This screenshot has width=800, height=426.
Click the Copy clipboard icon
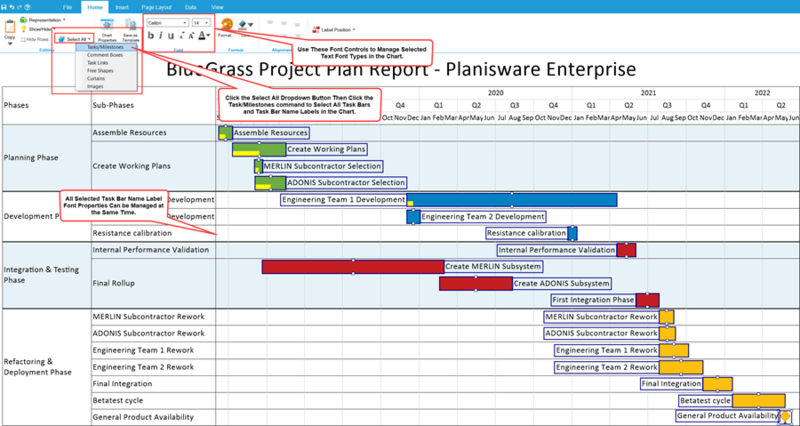point(10,26)
